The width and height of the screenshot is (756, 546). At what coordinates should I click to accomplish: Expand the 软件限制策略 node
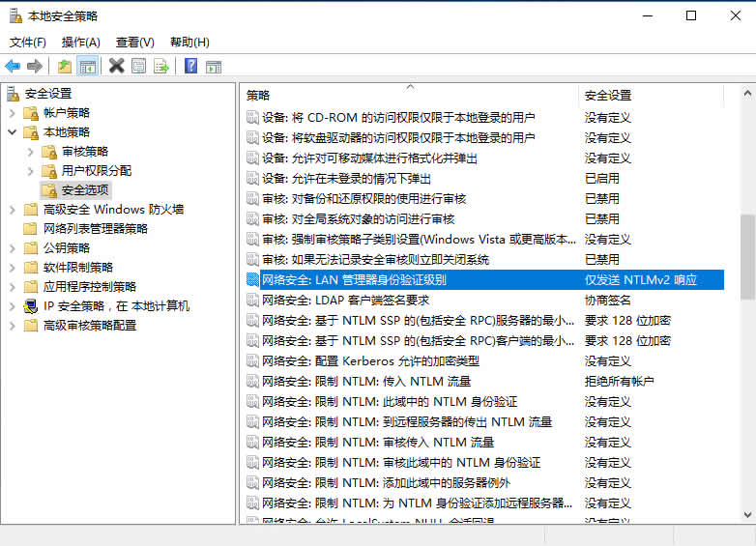tap(13, 268)
